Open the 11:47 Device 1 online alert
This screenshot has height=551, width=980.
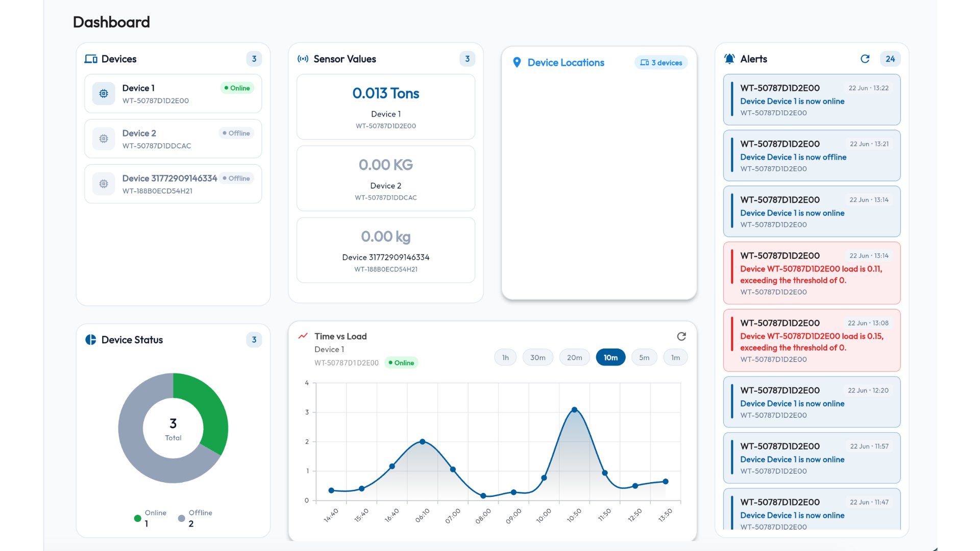[x=812, y=509]
